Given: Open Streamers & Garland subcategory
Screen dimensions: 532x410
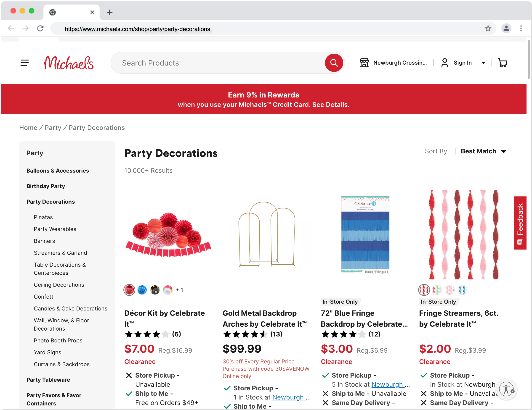Looking at the screenshot, I should click(60, 253).
